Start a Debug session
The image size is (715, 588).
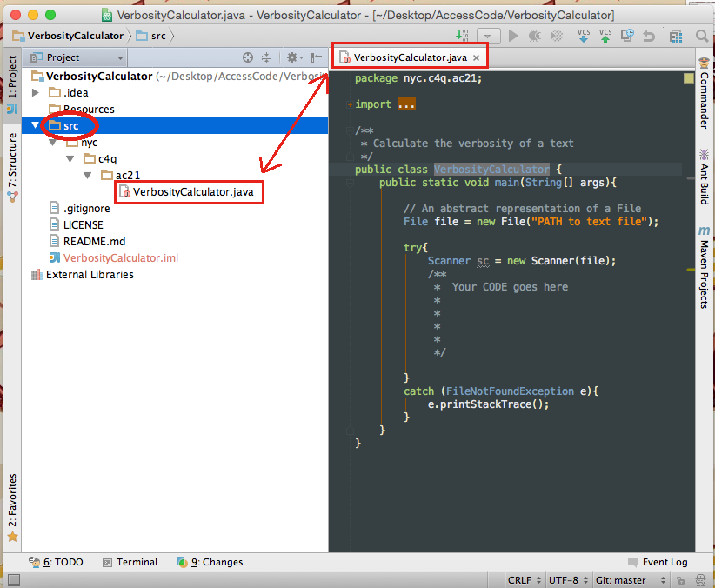coord(537,35)
